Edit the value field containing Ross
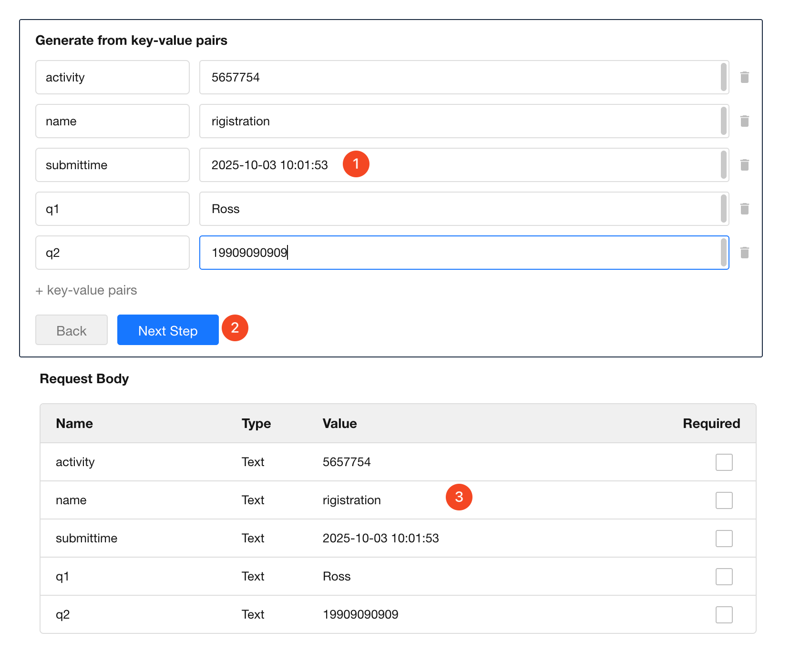This screenshot has width=790, height=672. (458, 209)
